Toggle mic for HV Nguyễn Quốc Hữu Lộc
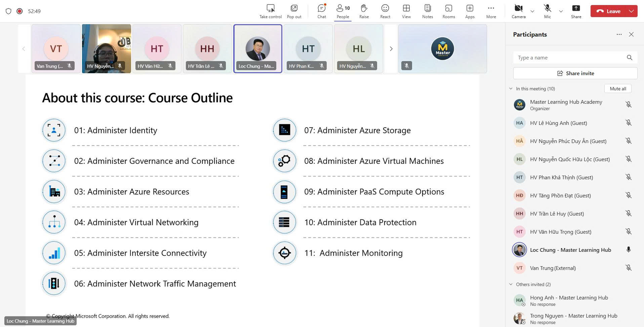Screen dimensions: 644x327 tap(629, 159)
